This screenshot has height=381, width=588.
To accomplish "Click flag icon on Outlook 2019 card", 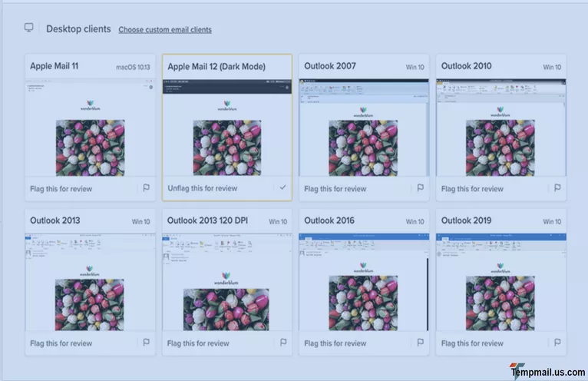I will pos(557,343).
